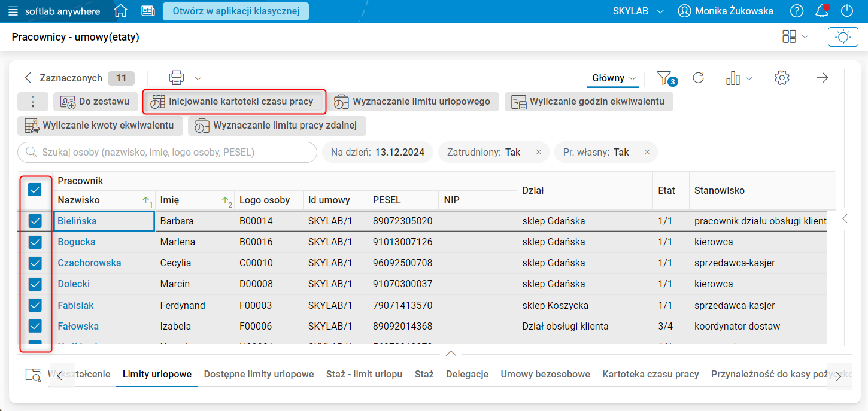The width and height of the screenshot is (868, 411).
Task: Open the hamburger navigation menu
Action: tap(14, 10)
